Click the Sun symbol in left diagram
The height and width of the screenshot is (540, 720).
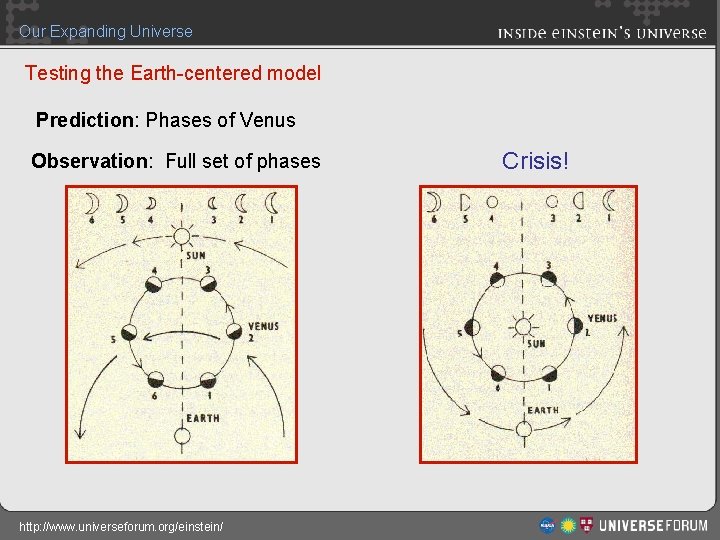pyautogui.click(x=182, y=236)
